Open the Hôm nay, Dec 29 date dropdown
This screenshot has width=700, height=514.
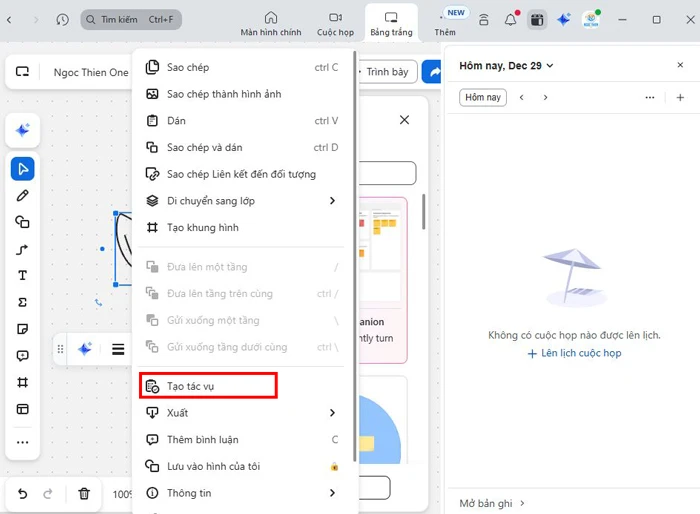(x=506, y=66)
